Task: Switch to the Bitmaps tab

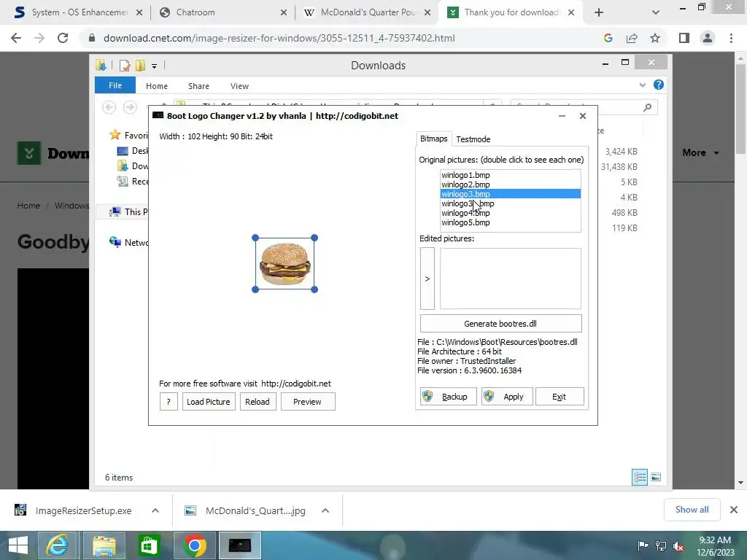Action: 433,139
